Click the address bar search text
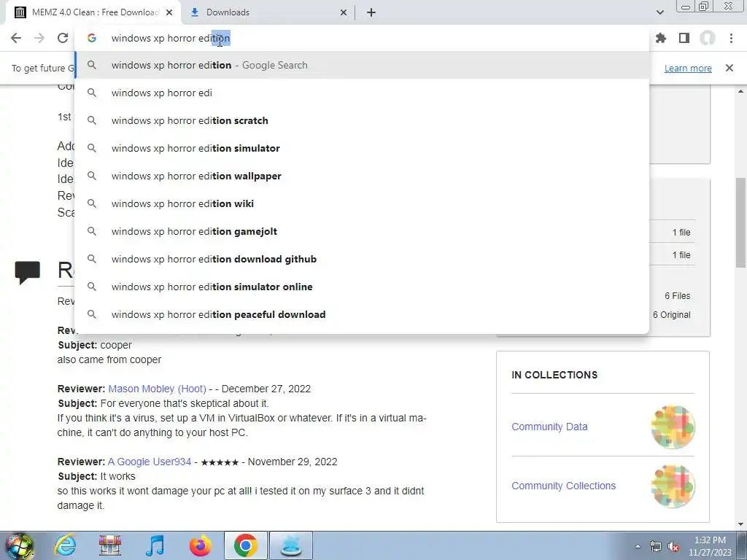This screenshot has height=560, width=747. [171, 38]
